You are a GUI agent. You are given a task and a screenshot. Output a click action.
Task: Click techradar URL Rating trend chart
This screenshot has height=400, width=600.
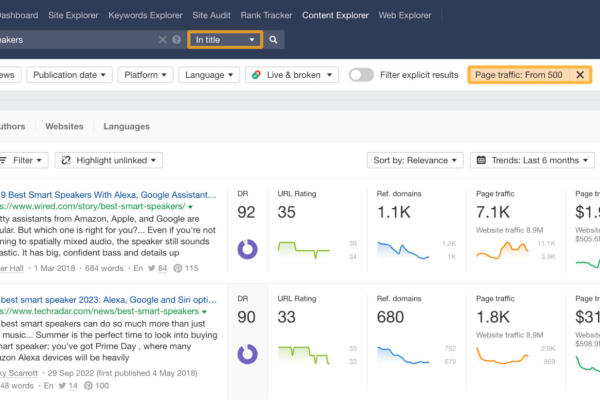pos(304,355)
